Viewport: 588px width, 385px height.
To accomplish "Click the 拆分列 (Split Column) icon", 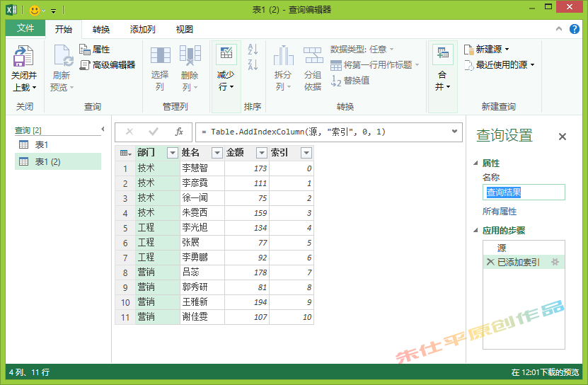I will 283,57.
